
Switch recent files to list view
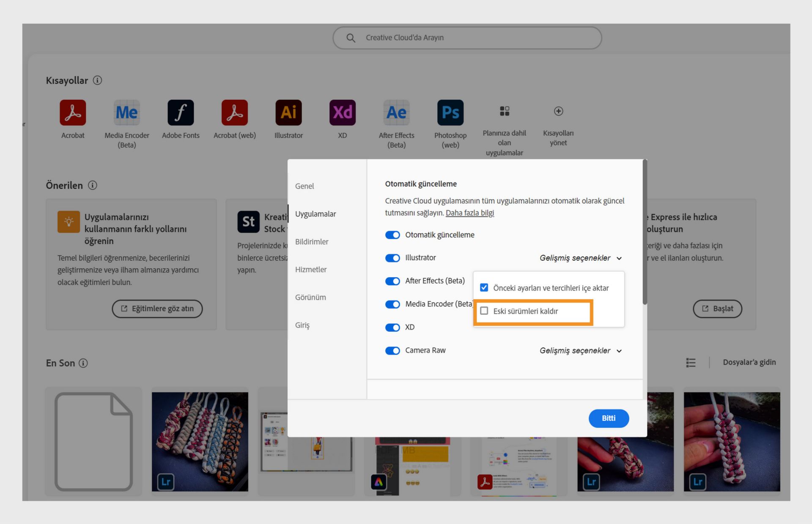(x=691, y=363)
